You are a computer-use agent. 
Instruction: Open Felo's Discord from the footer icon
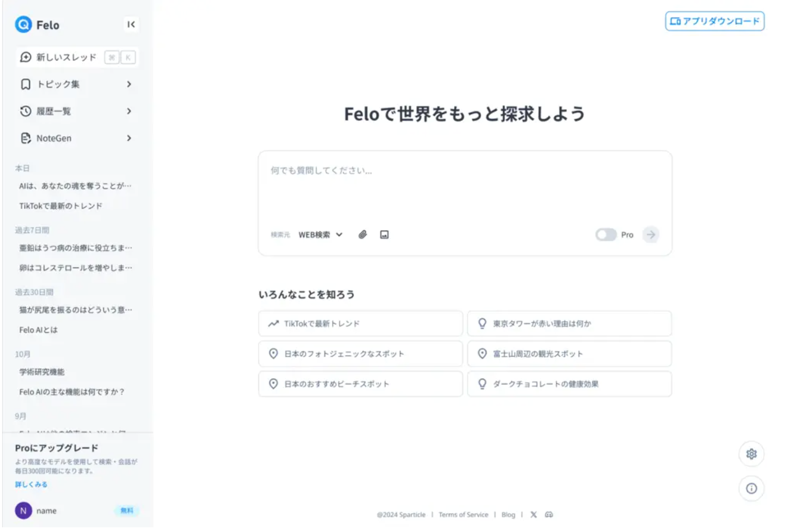coord(549,514)
